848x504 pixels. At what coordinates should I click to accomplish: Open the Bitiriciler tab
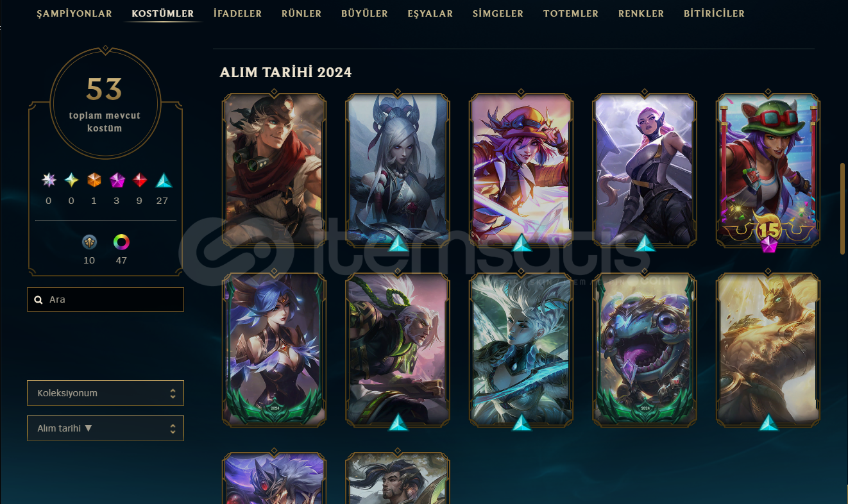[x=714, y=13]
